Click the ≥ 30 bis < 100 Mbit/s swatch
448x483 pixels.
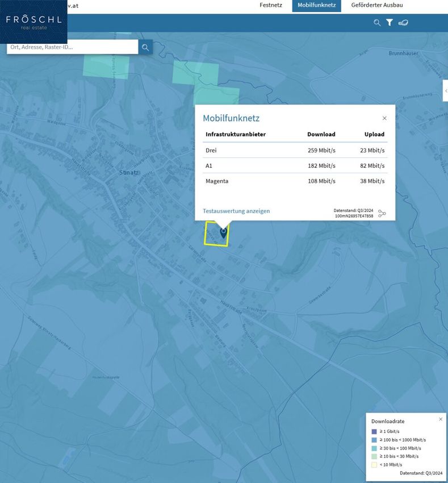pyautogui.click(x=374, y=448)
